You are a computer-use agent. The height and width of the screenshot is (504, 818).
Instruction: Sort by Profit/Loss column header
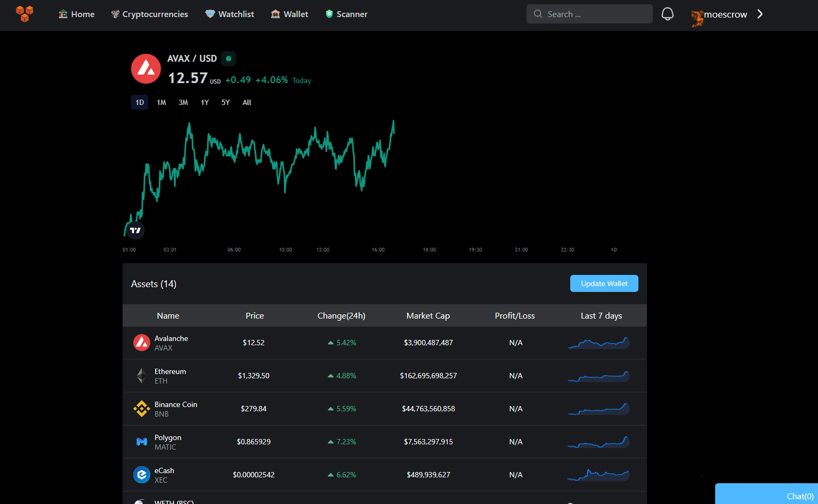pyautogui.click(x=515, y=315)
